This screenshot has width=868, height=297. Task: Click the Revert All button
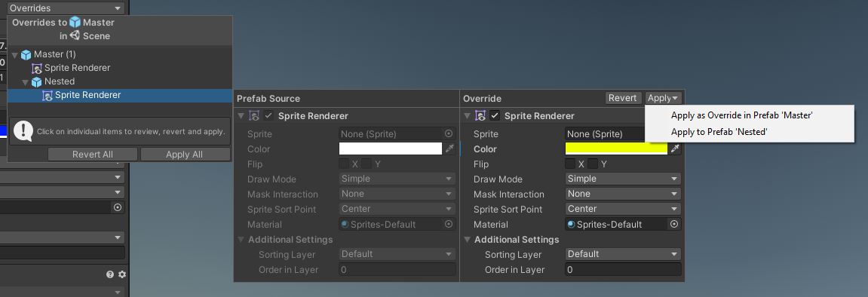pyautogui.click(x=93, y=155)
